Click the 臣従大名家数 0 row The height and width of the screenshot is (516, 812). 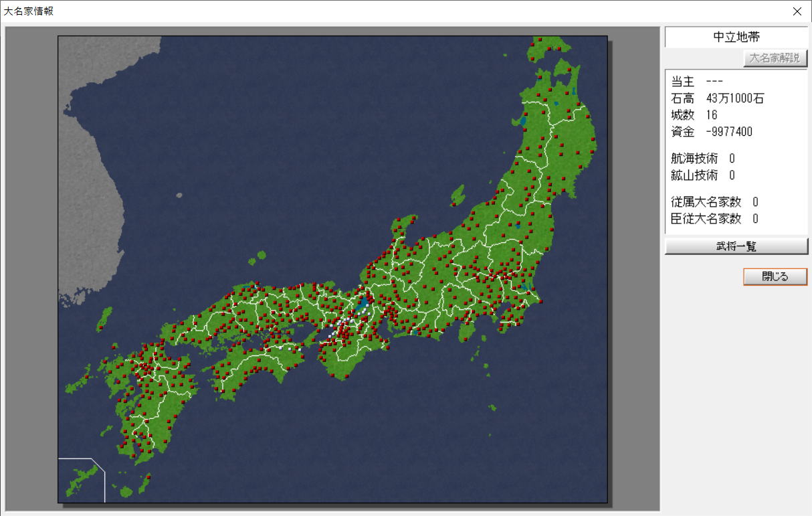tap(714, 219)
